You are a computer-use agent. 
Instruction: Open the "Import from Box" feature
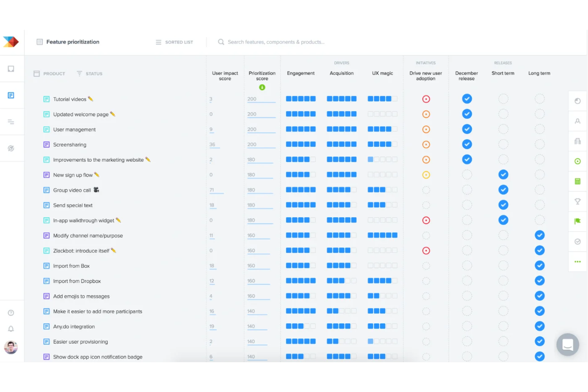(x=72, y=266)
